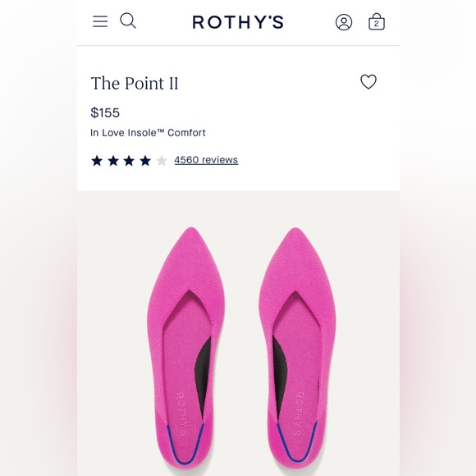
Task: Click the empty grey fifth star
Action: click(162, 161)
